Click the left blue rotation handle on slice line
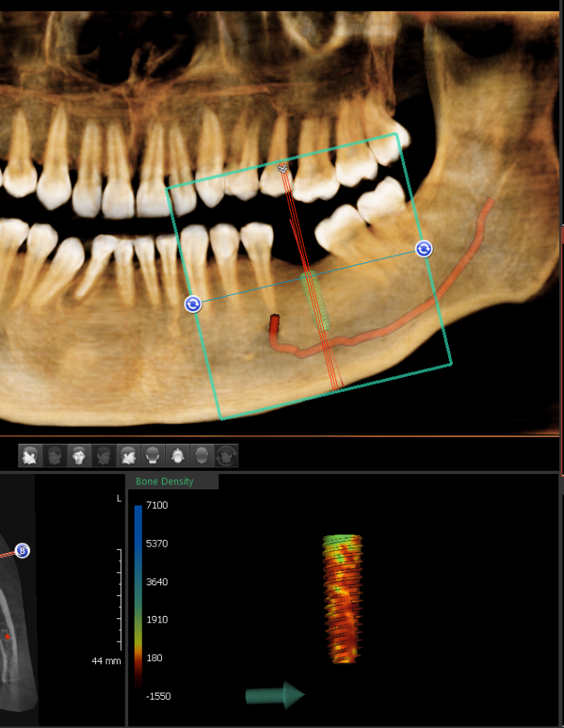The width and height of the screenshot is (564, 728). pyautogui.click(x=193, y=304)
